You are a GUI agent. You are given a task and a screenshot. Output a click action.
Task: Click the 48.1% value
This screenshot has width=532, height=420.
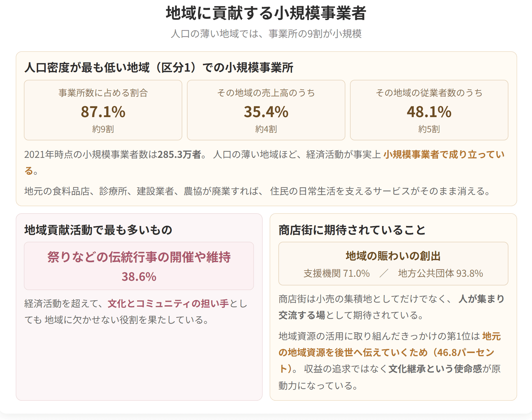click(429, 112)
